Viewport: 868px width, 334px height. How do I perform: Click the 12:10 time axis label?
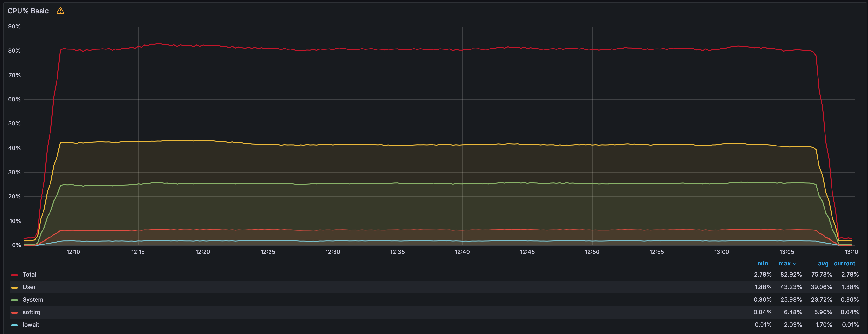click(73, 251)
